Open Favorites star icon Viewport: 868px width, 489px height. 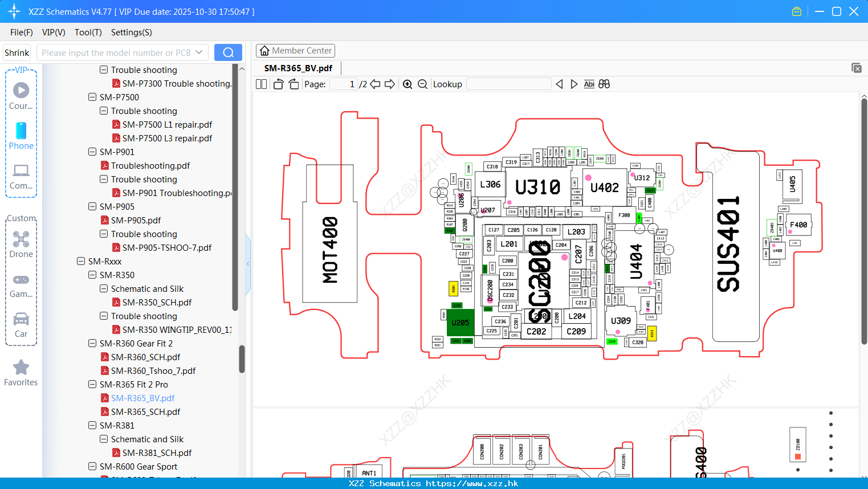pos(21,367)
